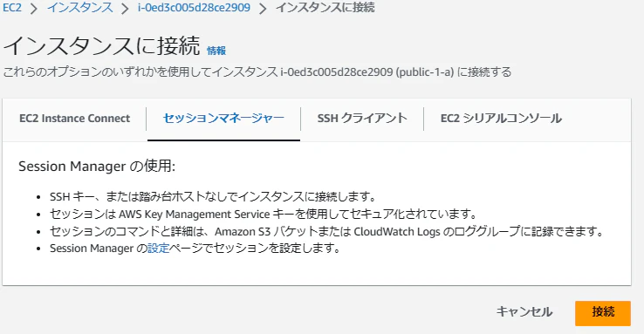Click the キャンセル button
This screenshot has height=334, width=644.
click(x=524, y=312)
